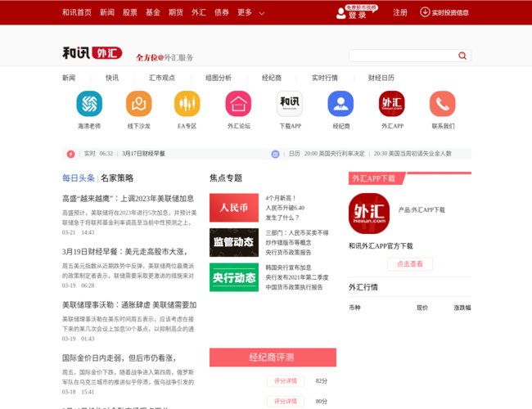
Task: Click 评分详情 button beside 82分
Action: pos(286,381)
